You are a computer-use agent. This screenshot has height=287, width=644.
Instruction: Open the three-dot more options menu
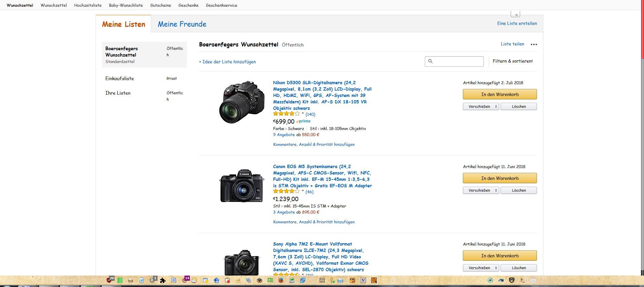pyautogui.click(x=534, y=44)
